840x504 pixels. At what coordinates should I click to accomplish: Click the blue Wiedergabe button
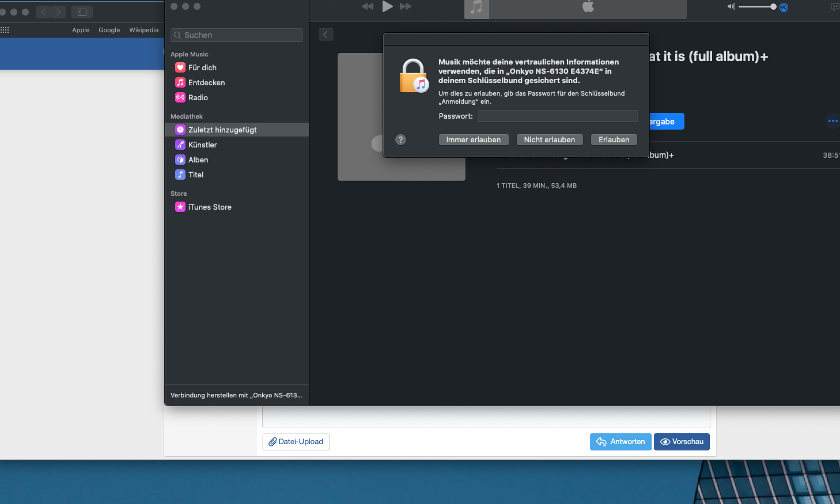[x=667, y=122]
